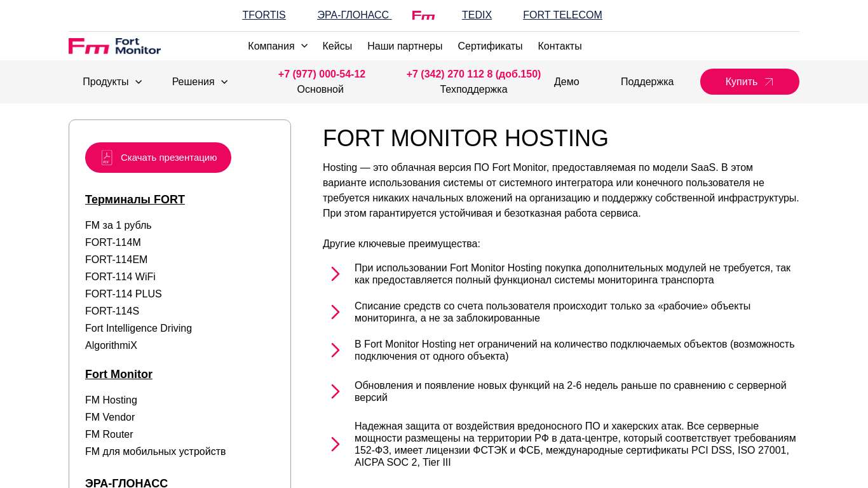Click the pink chevron bullet beside the first advantage
The height and width of the screenshot is (488, 868).
pos(336,274)
